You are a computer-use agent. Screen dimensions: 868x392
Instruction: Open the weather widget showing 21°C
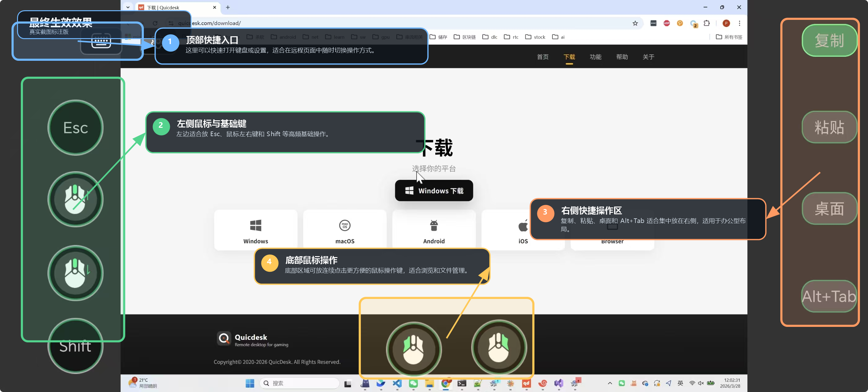coord(143,383)
